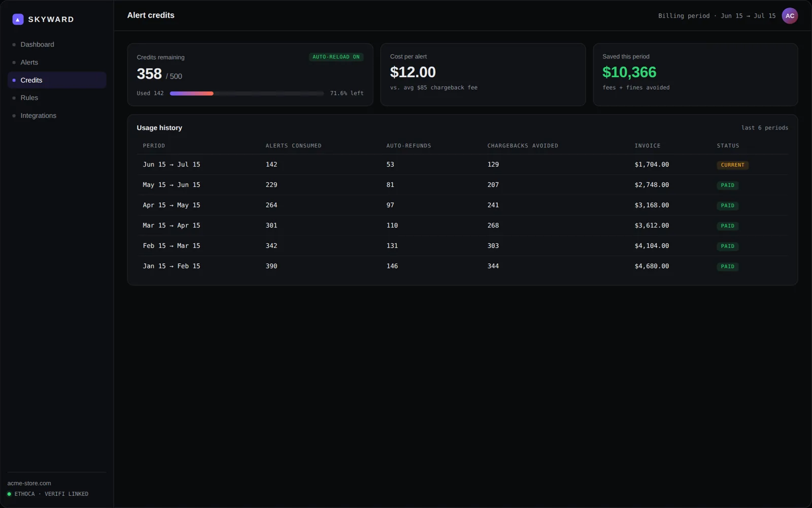Click the CURRENT status badge
The height and width of the screenshot is (508, 812).
[x=732, y=165]
